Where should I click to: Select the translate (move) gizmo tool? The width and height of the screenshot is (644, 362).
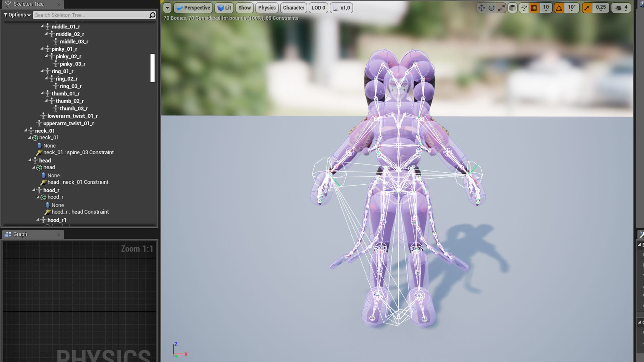coord(481,8)
